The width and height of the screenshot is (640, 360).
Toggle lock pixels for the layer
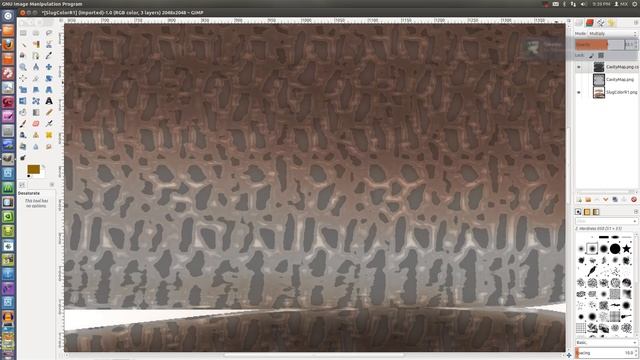tap(592, 55)
